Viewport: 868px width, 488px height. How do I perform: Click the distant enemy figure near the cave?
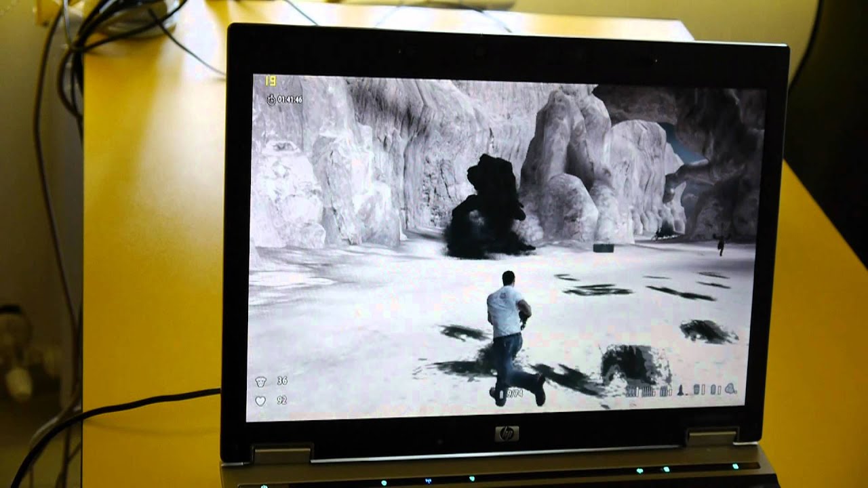click(x=720, y=244)
